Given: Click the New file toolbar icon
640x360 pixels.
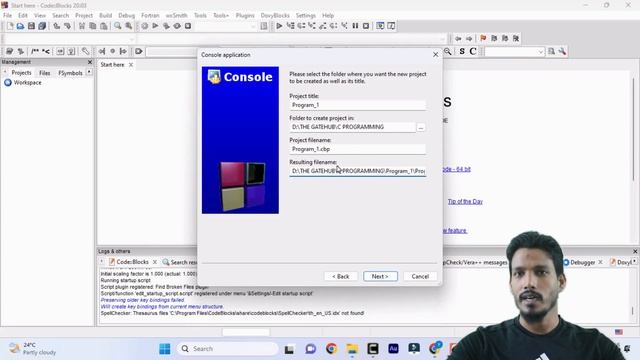Looking at the screenshot, I should coord(10,26).
